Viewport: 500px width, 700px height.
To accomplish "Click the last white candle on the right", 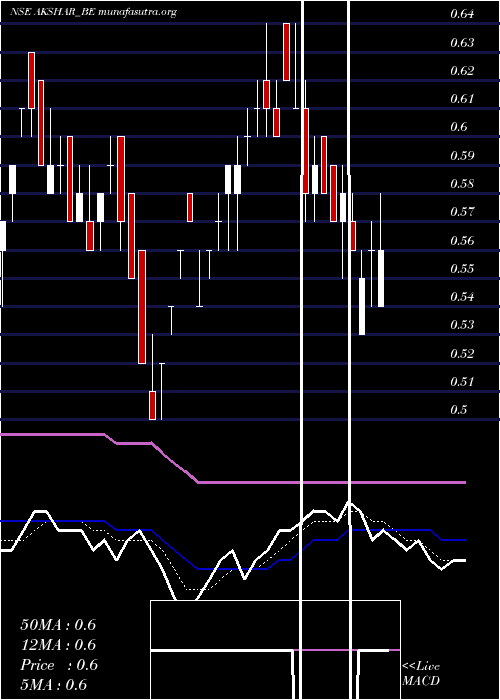I will click(x=381, y=278).
